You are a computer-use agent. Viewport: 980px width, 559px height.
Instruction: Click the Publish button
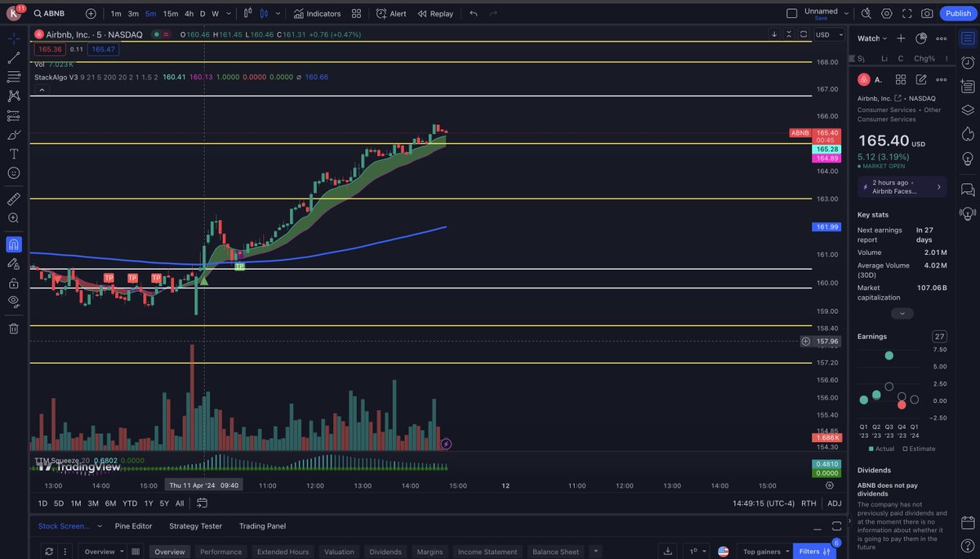(958, 14)
